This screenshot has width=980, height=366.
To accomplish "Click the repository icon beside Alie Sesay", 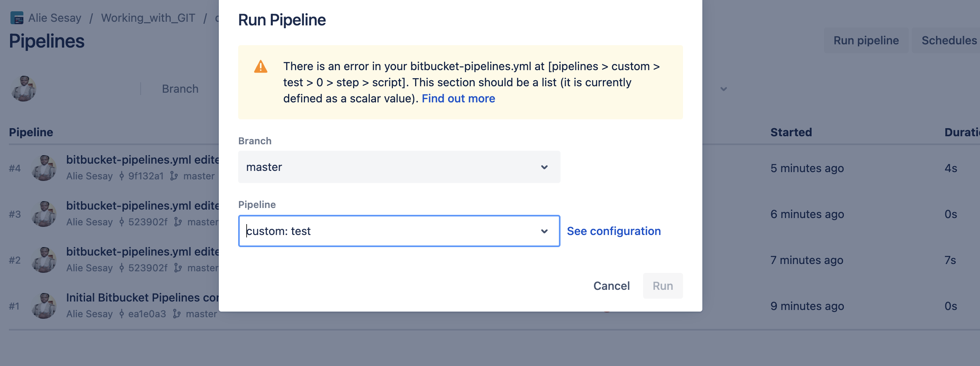I will [17, 18].
